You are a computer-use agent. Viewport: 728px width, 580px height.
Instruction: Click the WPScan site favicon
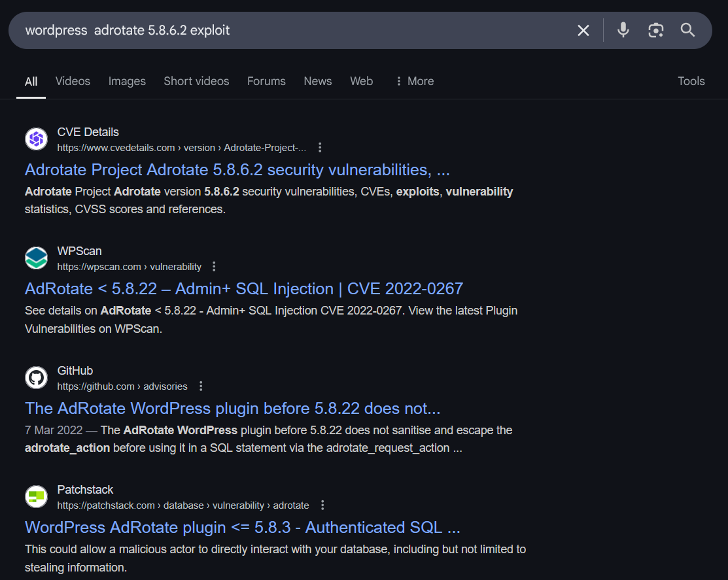[36, 258]
